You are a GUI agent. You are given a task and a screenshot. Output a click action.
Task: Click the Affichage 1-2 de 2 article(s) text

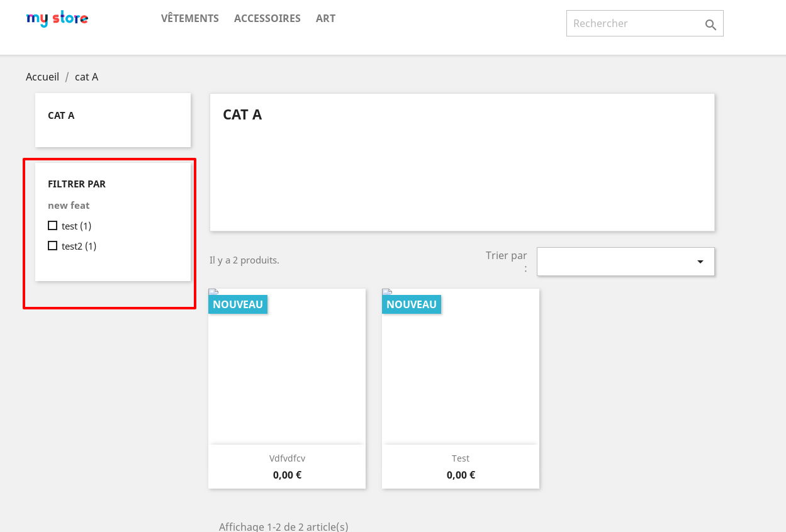coord(284,526)
